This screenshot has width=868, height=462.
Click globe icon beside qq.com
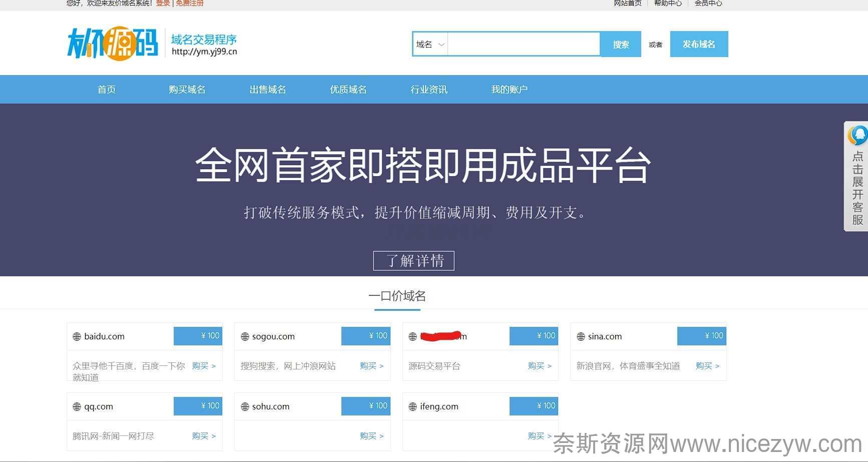[x=77, y=407]
